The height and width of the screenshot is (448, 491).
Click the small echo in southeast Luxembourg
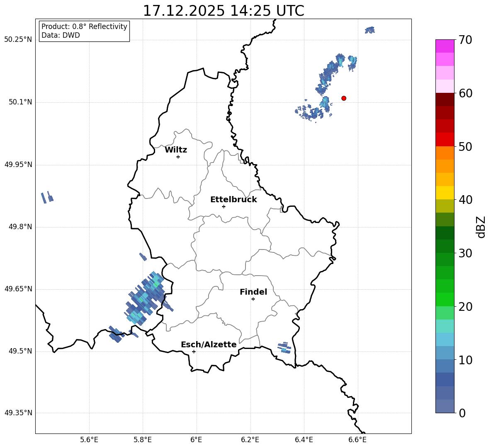tap(284, 348)
